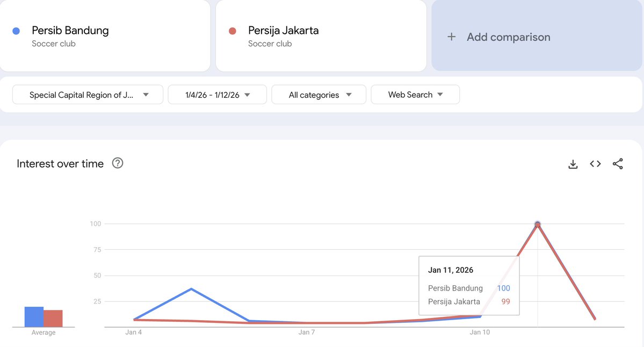Click the arrow on the location filter
Screen dimensions: 644x347
click(x=146, y=95)
